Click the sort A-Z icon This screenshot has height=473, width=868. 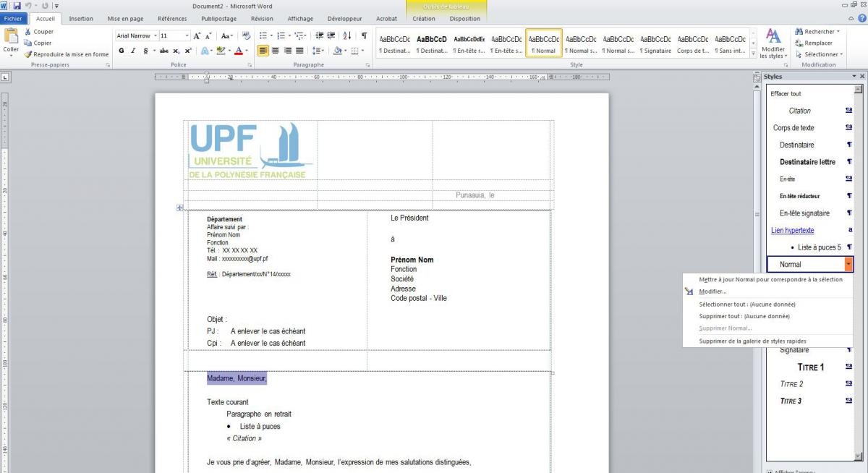pos(347,35)
